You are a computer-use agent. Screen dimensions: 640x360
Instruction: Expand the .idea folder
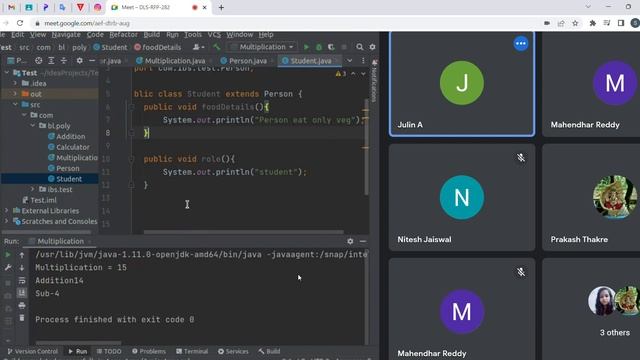click(16, 83)
